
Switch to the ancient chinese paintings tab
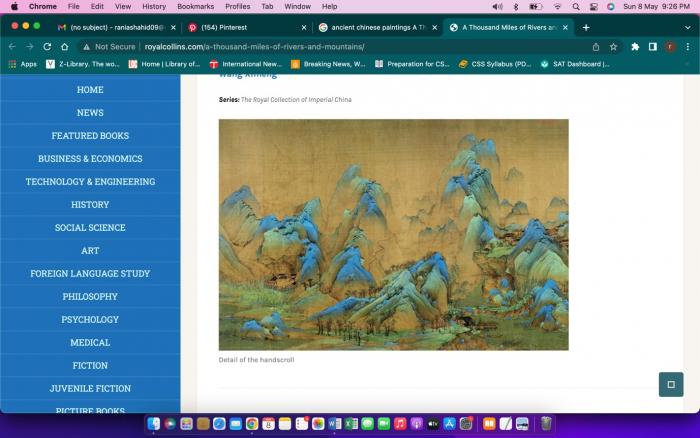[379, 28]
